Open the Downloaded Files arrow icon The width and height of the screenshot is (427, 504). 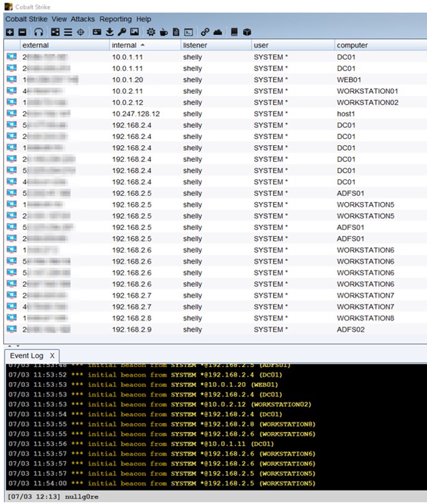109,32
